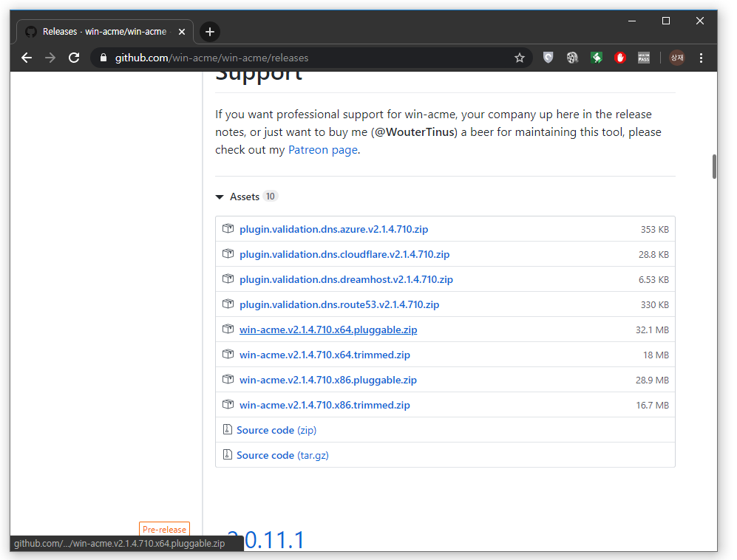The height and width of the screenshot is (560, 737).
Task: Open Chrome's three-dot menu
Action: pos(701,58)
